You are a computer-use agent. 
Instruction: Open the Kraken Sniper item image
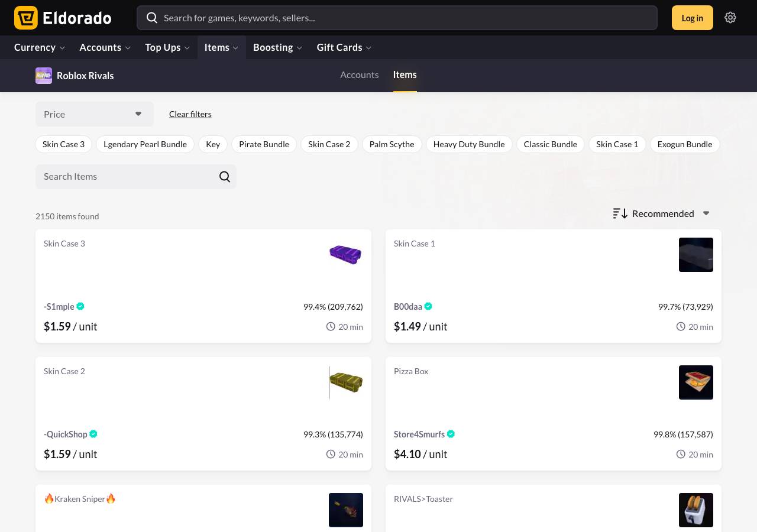[346, 510]
